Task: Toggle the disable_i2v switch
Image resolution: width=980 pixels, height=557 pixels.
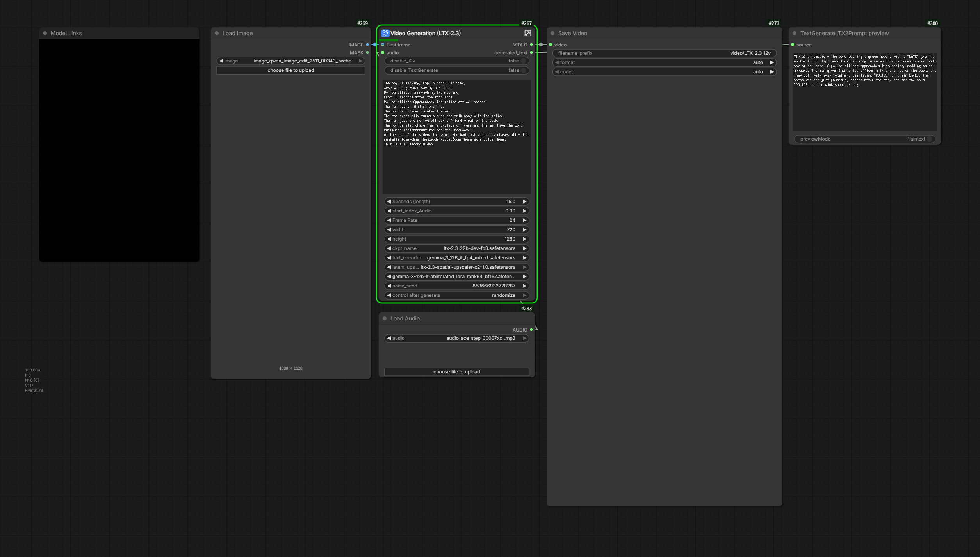Action: [523, 61]
